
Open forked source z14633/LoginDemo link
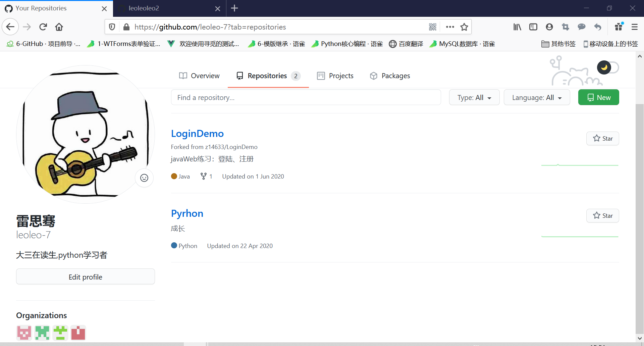tap(231, 147)
